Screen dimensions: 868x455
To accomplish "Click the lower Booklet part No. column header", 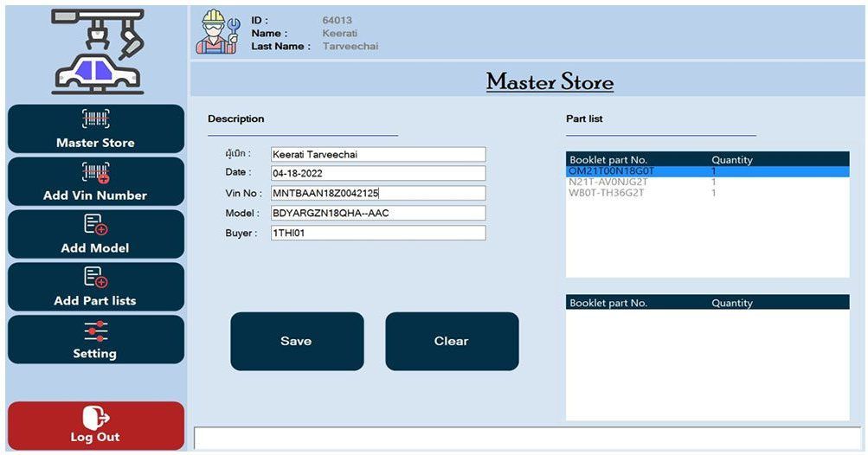I will pos(608,303).
